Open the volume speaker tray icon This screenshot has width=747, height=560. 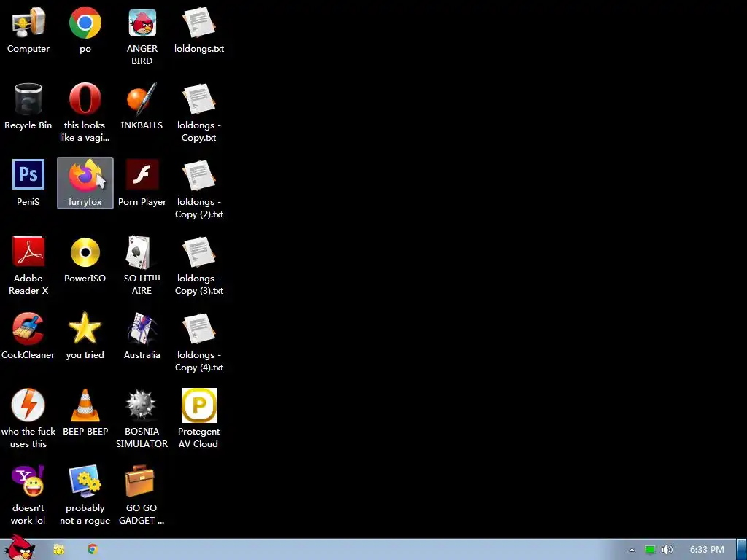[667, 550]
